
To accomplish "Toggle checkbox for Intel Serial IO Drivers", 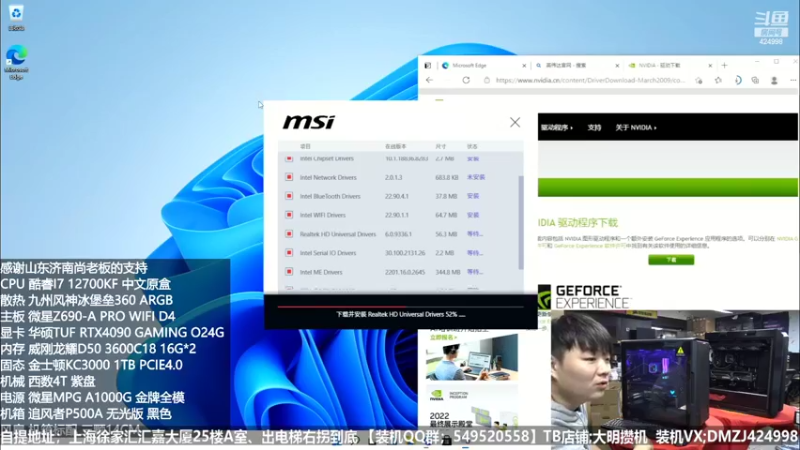I will [289, 253].
